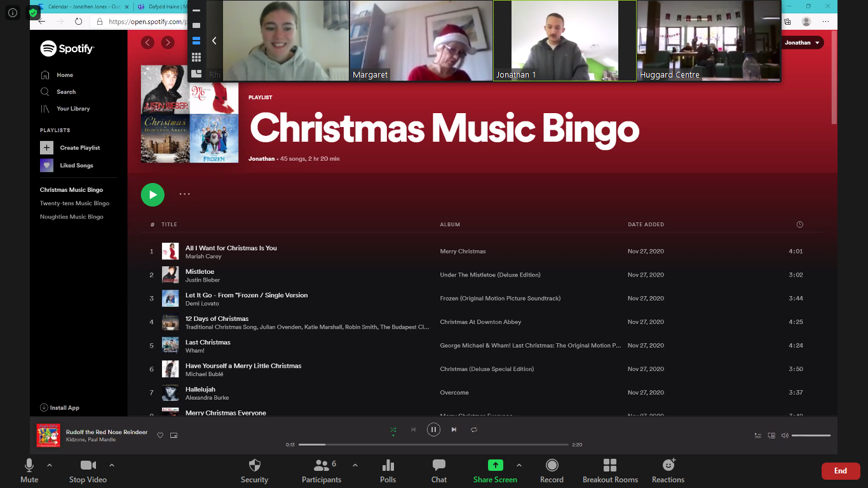Viewport: 868px width, 488px height.
Task: Open Frozen Original Motion Picture Soundtrack album
Action: pyautogui.click(x=500, y=299)
